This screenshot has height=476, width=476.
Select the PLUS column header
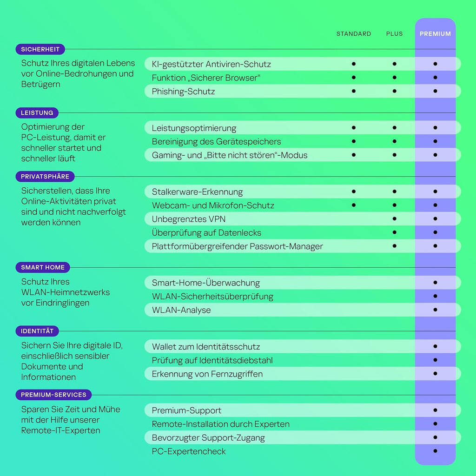click(x=394, y=34)
